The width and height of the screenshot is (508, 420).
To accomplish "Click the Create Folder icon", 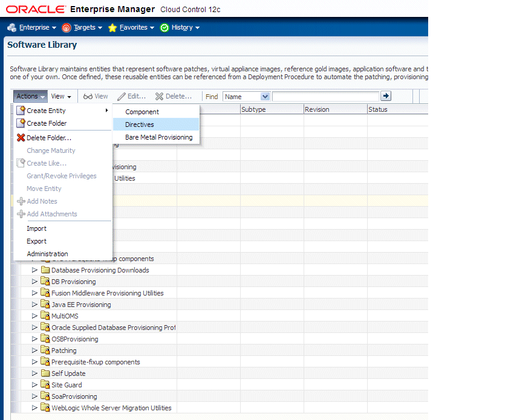I will (x=21, y=123).
